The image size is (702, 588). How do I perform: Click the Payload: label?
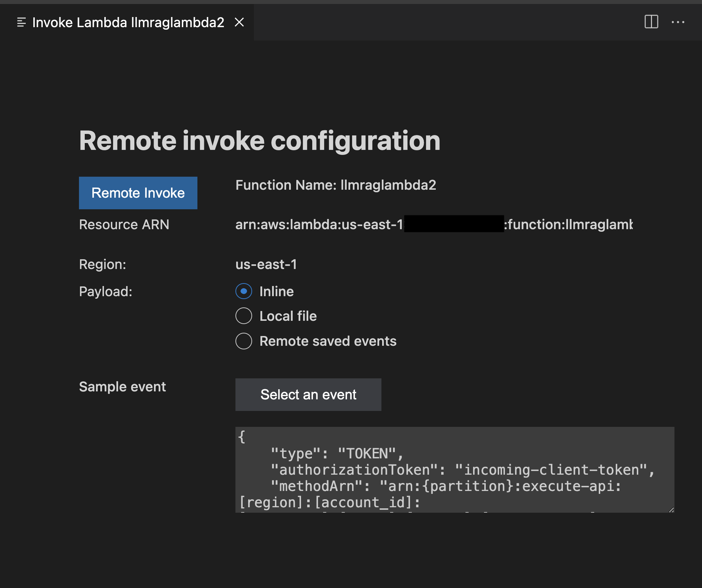click(106, 292)
